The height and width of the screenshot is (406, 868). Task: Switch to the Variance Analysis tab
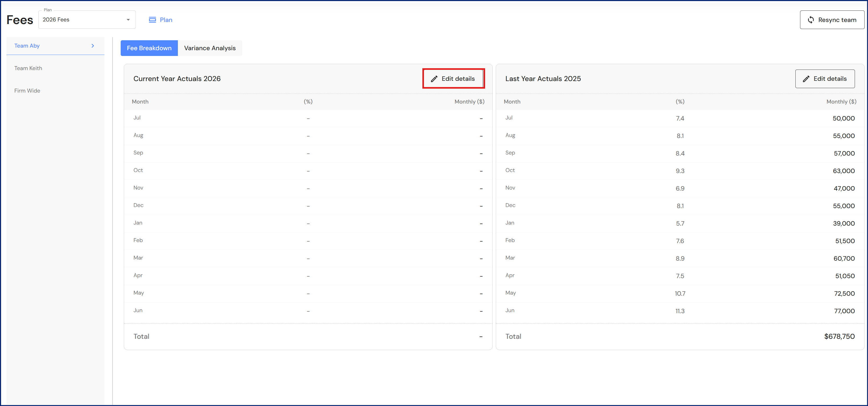click(209, 48)
